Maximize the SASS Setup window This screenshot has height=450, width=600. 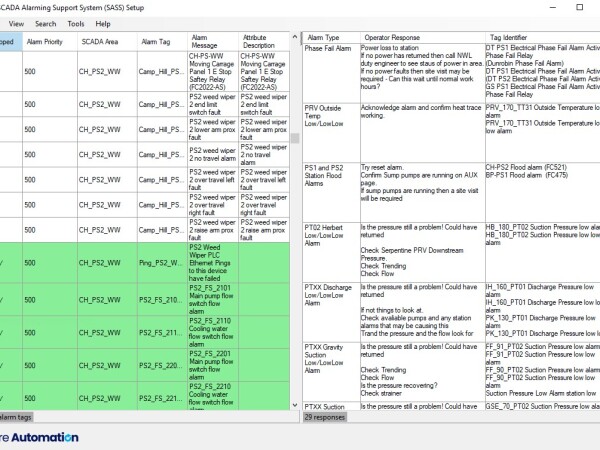click(580, 7)
